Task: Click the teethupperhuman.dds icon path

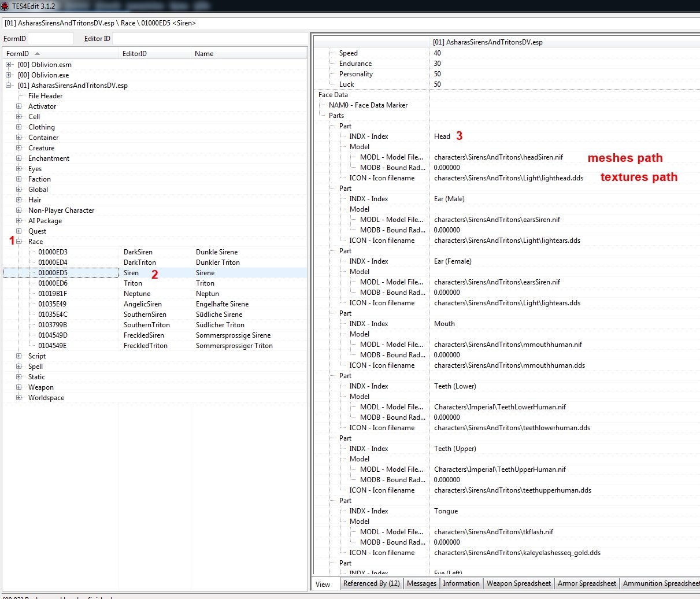Action: (513, 490)
